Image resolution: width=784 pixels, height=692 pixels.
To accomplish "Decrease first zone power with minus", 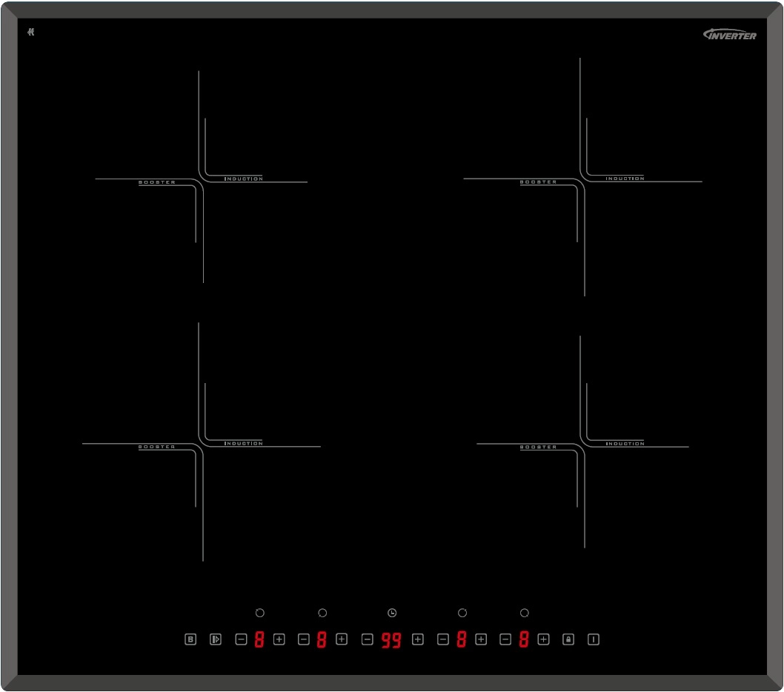I will coord(241,639).
